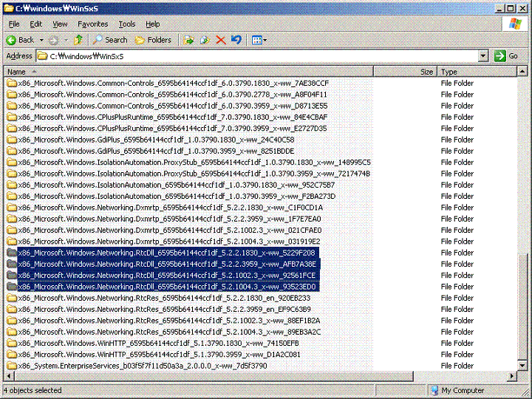This screenshot has width=532, height=399.
Task: Expand the address bar dropdown arrow
Action: pos(483,56)
